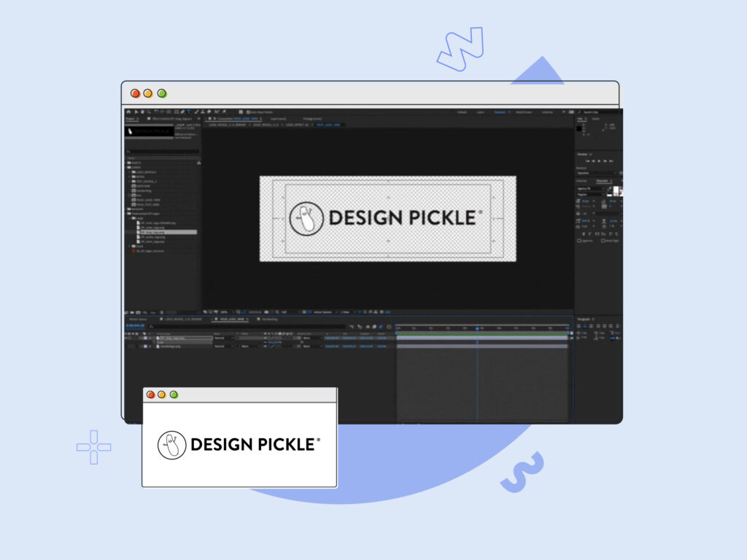Click the Home icon in After Effects toolbar

coord(128,112)
